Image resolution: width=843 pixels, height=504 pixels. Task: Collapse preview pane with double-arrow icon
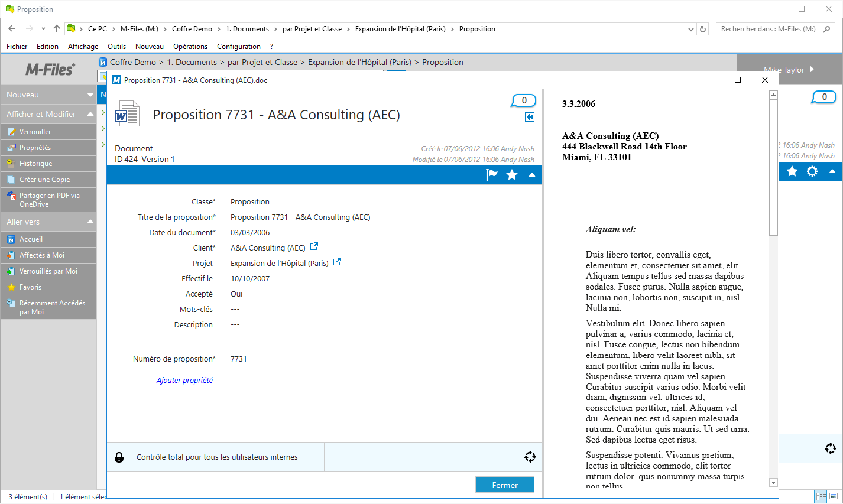point(530,117)
